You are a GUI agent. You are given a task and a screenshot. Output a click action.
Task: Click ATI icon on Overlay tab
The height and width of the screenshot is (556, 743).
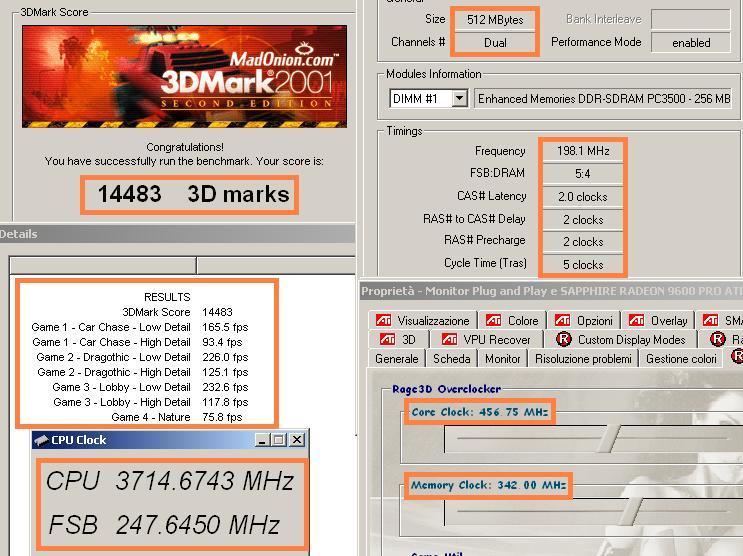click(x=636, y=320)
